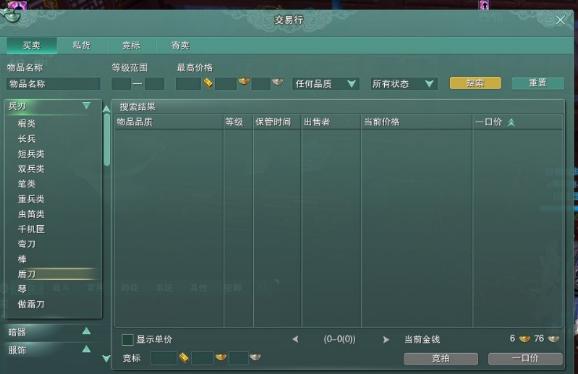Click the 一口价 buyout button
This screenshot has width=578, height=374.
[525, 359]
